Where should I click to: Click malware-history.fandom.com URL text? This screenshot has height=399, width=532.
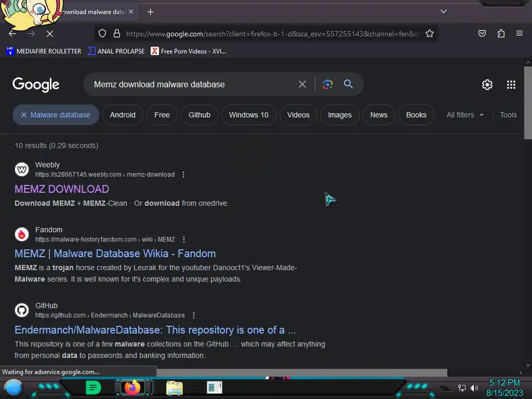[105, 240]
